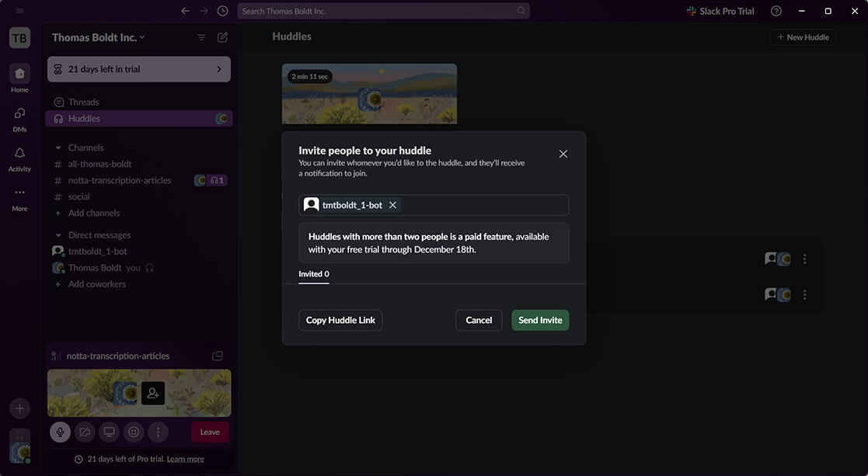868x476 pixels.
Task: Open the options dots of the upper huddle row
Action: click(x=804, y=259)
